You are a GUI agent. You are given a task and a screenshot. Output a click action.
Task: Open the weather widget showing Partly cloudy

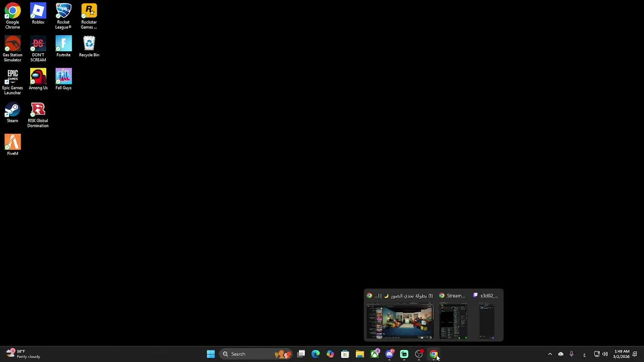click(x=23, y=354)
